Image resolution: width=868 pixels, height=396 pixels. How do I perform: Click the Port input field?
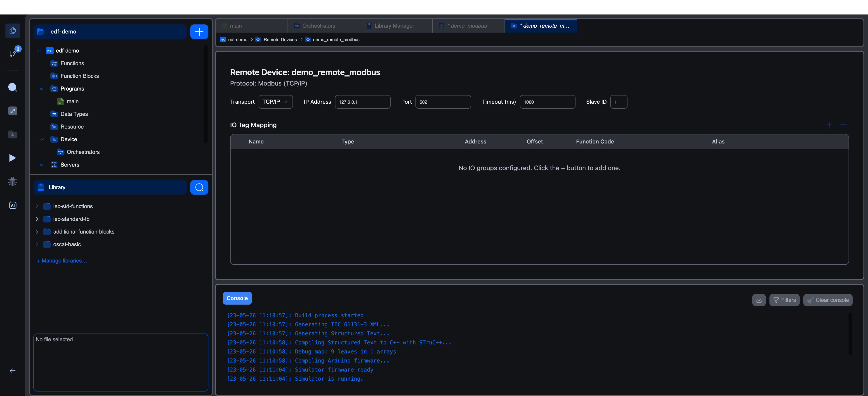pyautogui.click(x=443, y=102)
